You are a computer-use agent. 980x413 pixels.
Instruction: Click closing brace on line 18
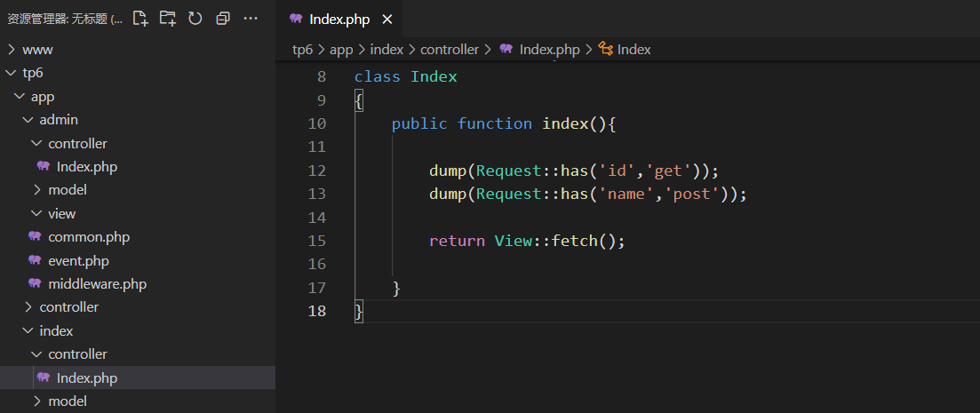point(359,311)
